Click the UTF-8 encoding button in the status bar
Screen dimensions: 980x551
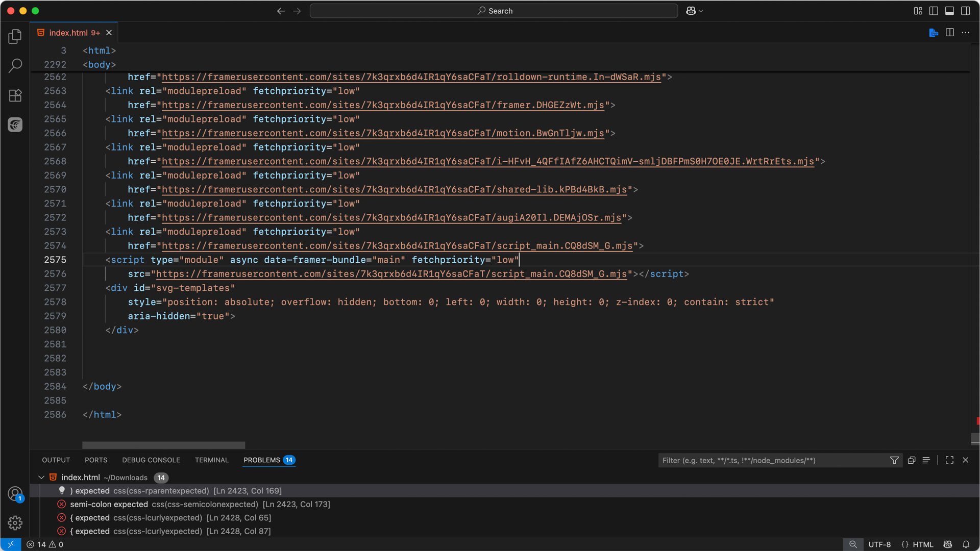coord(879,544)
